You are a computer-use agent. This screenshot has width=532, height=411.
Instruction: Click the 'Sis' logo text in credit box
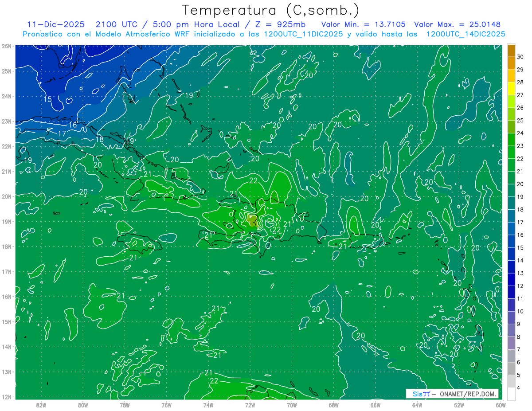[x=417, y=394]
